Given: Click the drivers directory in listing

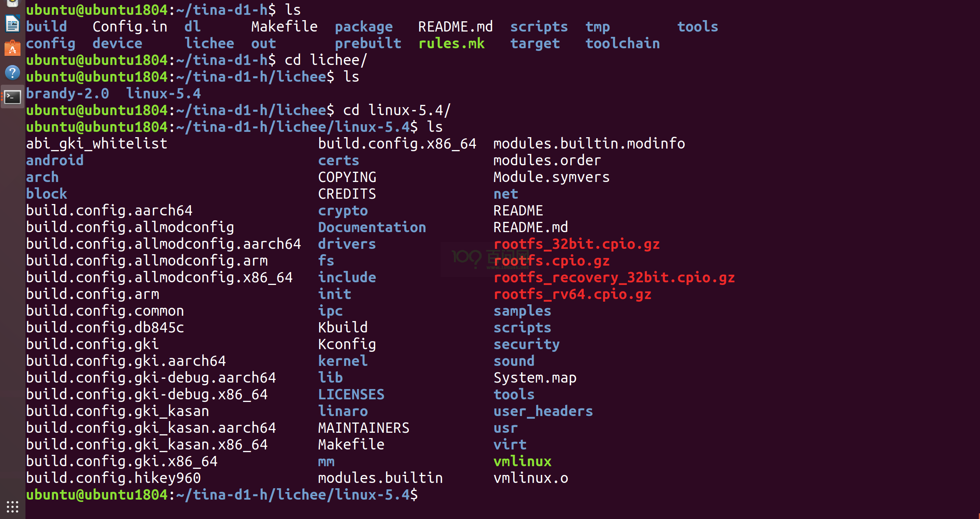Looking at the screenshot, I should [x=347, y=244].
